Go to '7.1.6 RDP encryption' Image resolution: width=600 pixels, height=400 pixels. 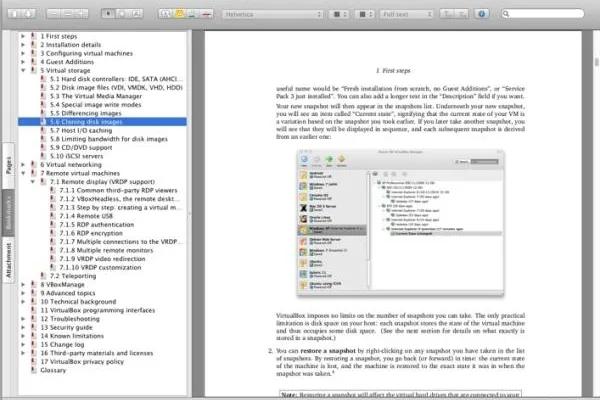91,233
